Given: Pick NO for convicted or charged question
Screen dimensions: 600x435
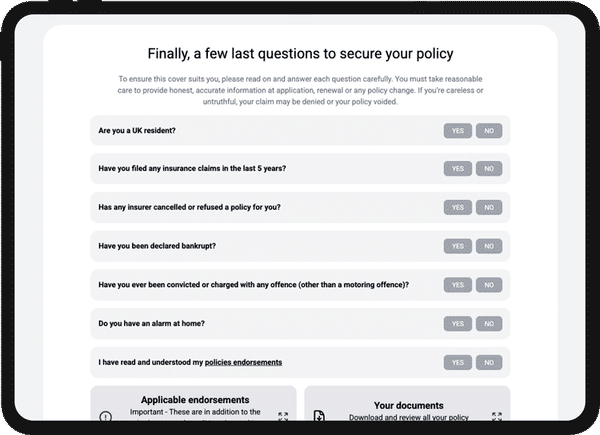Looking at the screenshot, I should [x=489, y=285].
